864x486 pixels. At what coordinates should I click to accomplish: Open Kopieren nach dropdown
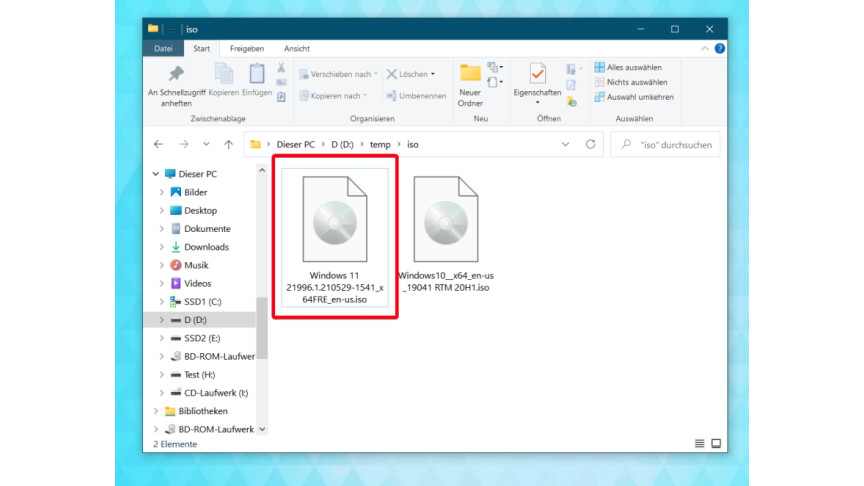[333, 96]
